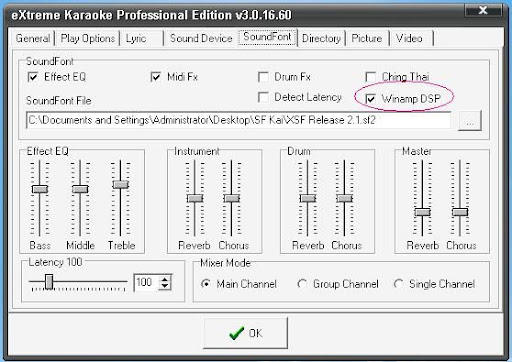This screenshot has height=362, width=512.
Task: Enable the Drum Fx checkbox
Action: click(263, 77)
